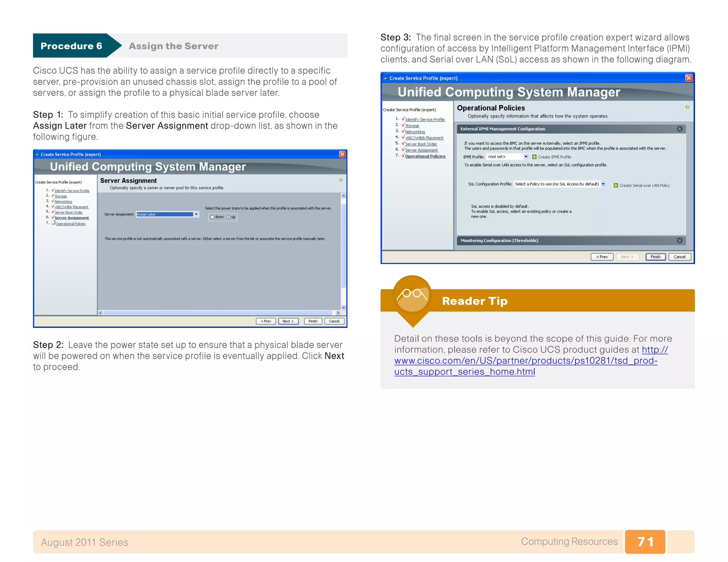Click Next in the Server Assignment wizard
Viewport: 728px width, 562px height.
click(x=288, y=321)
